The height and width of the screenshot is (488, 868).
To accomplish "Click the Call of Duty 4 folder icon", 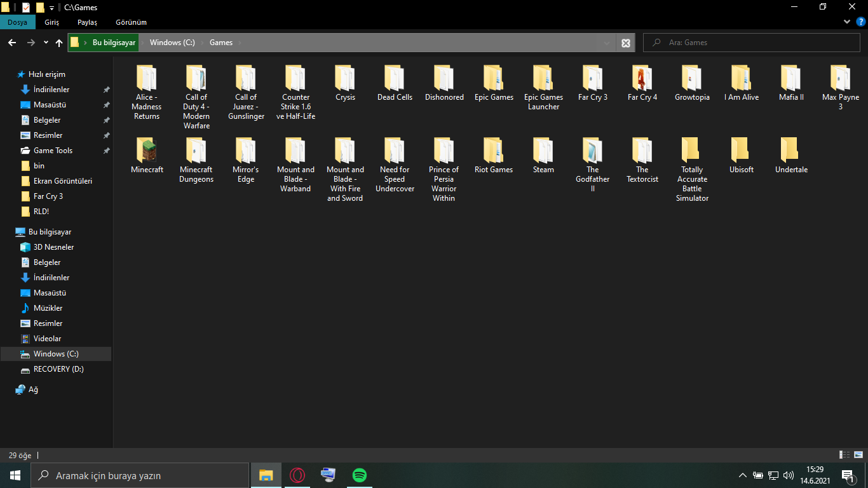I will [x=196, y=78].
